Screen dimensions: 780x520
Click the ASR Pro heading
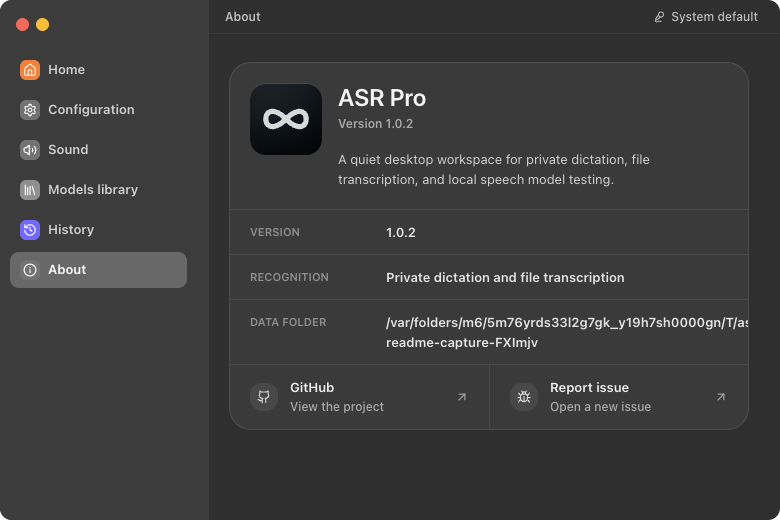[x=382, y=98]
